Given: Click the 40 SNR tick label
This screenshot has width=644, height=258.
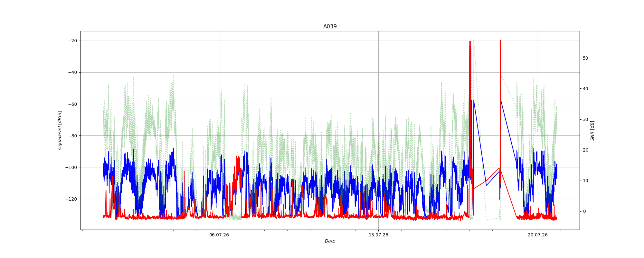Looking at the screenshot, I should pos(585,89).
